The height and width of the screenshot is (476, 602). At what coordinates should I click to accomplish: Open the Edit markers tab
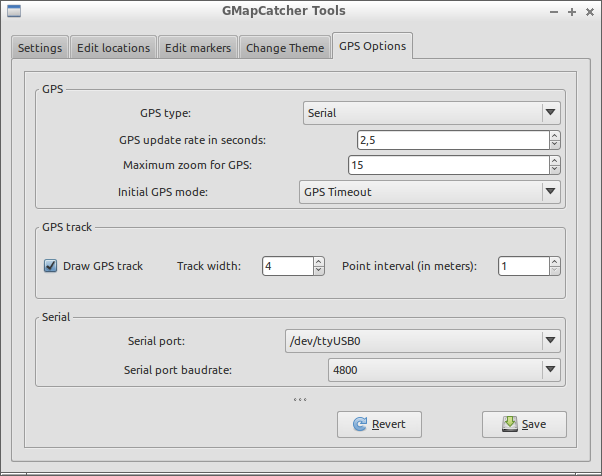point(198,48)
